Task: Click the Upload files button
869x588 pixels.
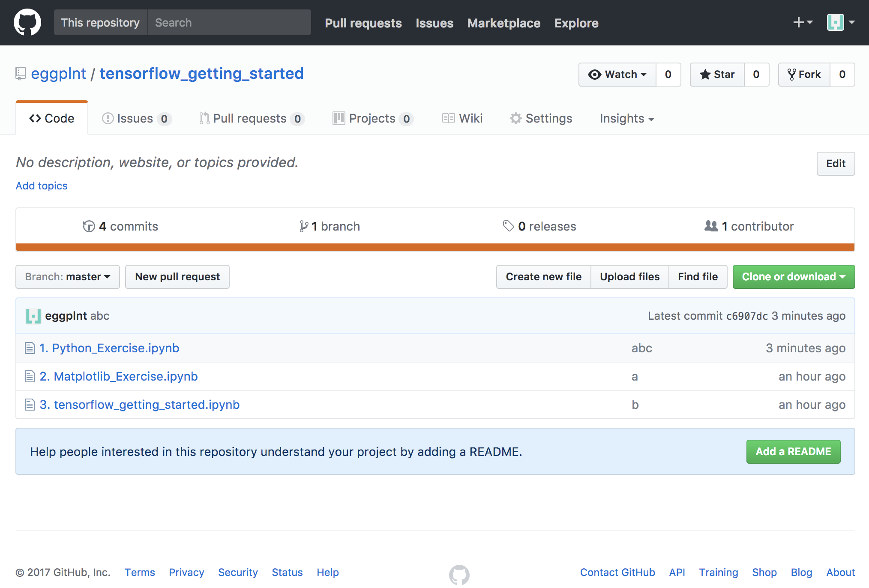Action: [x=630, y=277]
